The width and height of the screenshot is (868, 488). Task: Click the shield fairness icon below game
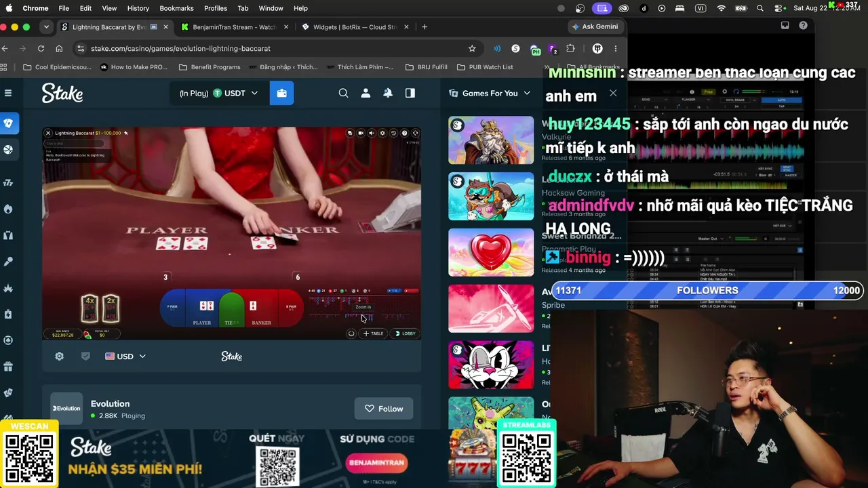[x=85, y=356]
